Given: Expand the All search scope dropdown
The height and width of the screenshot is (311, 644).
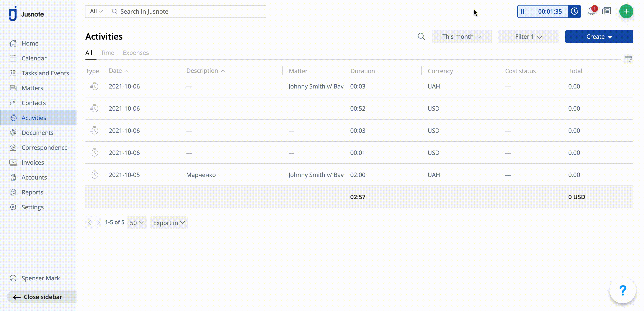Looking at the screenshot, I should (97, 11).
